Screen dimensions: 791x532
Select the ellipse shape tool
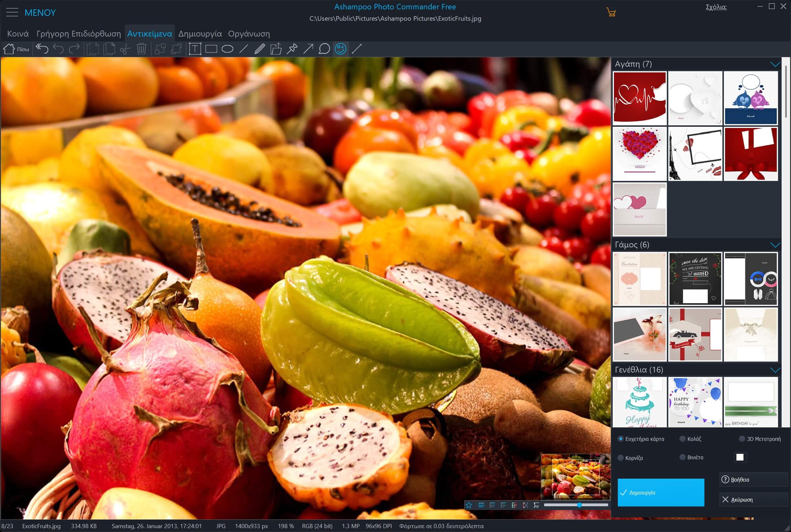tap(227, 49)
